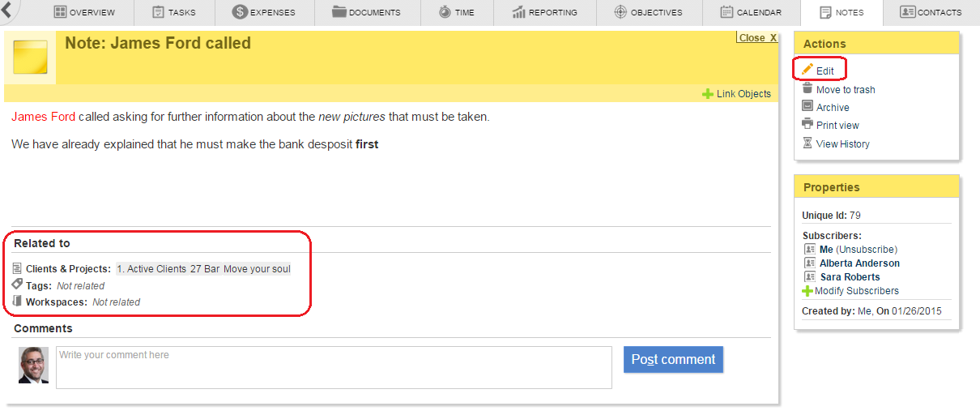The height and width of the screenshot is (415, 980).
Task: Click the printer icon for Print view
Action: (x=807, y=125)
